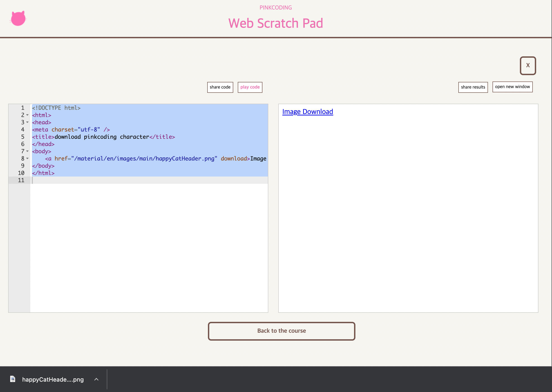Image resolution: width=552 pixels, height=392 pixels.
Task: Open downloaded happyCatHeade....png file
Action: click(x=53, y=380)
